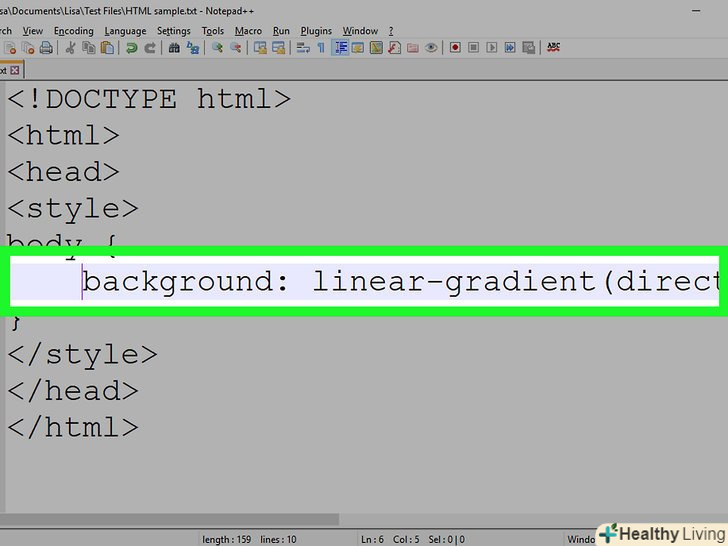The height and width of the screenshot is (546, 728).
Task: Click the Run macro multiple times icon
Action: coord(510,47)
